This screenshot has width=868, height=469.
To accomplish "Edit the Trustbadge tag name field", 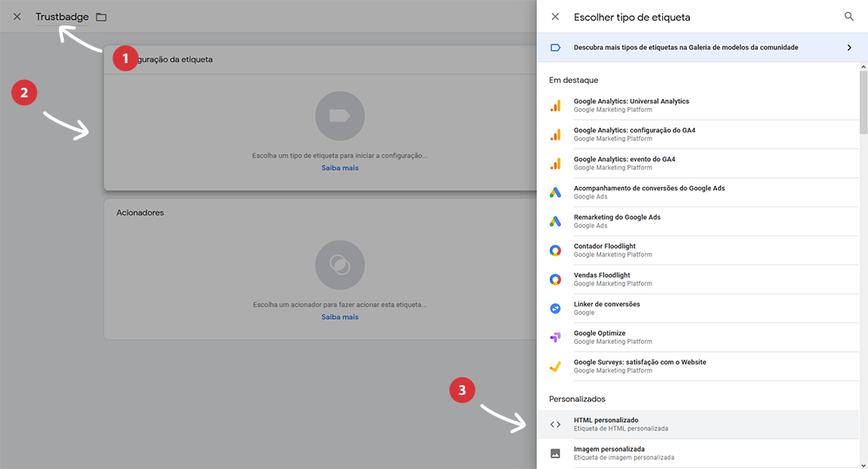I will coord(62,18).
